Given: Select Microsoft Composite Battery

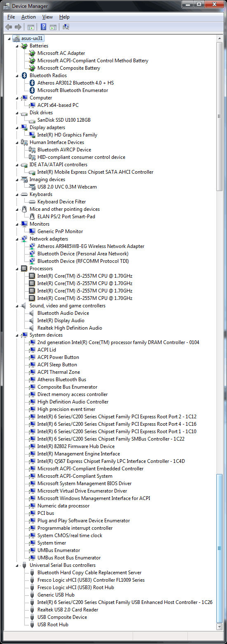Looking at the screenshot, I should pos(69,68).
